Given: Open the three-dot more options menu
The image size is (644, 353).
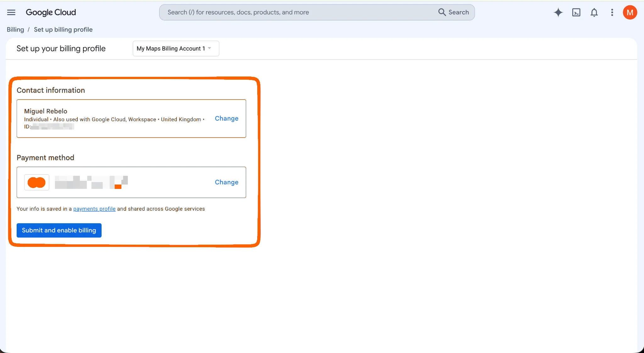Looking at the screenshot, I should pos(612,12).
